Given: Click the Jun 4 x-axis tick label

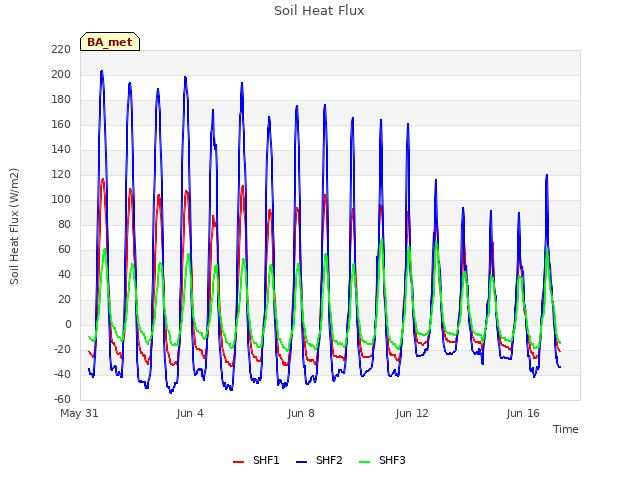Looking at the screenshot, I should click(190, 413).
